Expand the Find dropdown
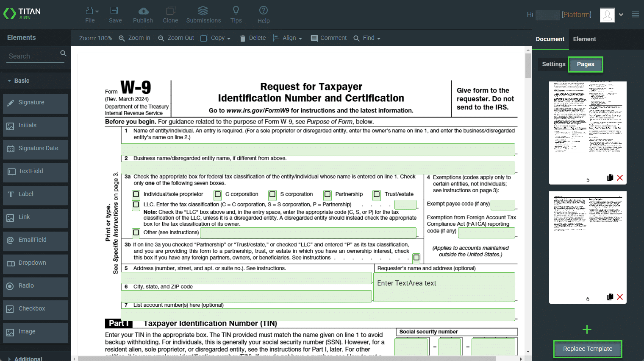This screenshot has height=361, width=644. tap(367, 38)
